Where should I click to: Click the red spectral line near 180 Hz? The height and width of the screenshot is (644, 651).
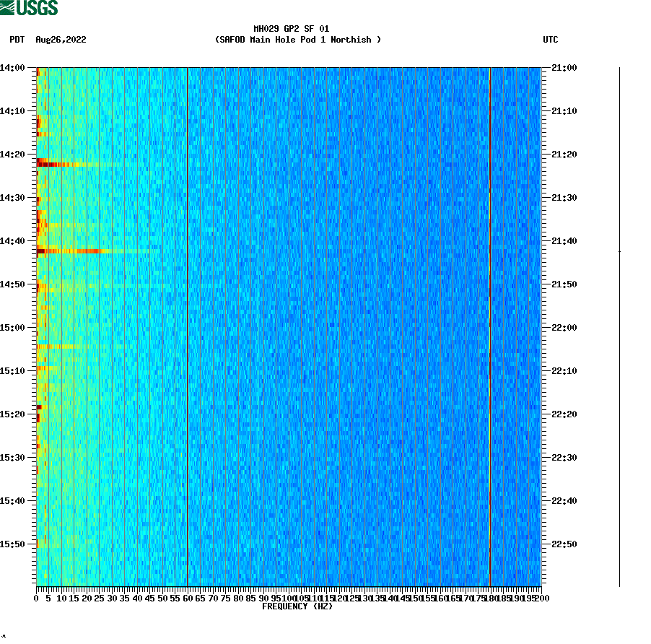click(489, 325)
